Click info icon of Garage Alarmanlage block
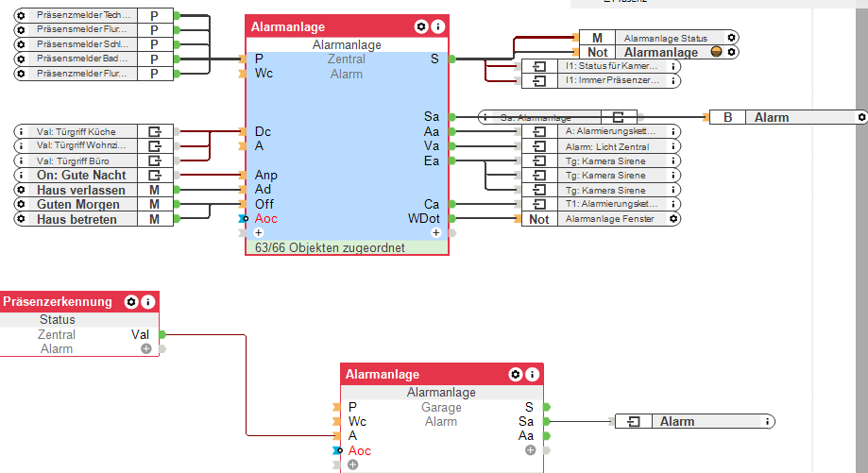Screen dimensions: 868x473 532,375
